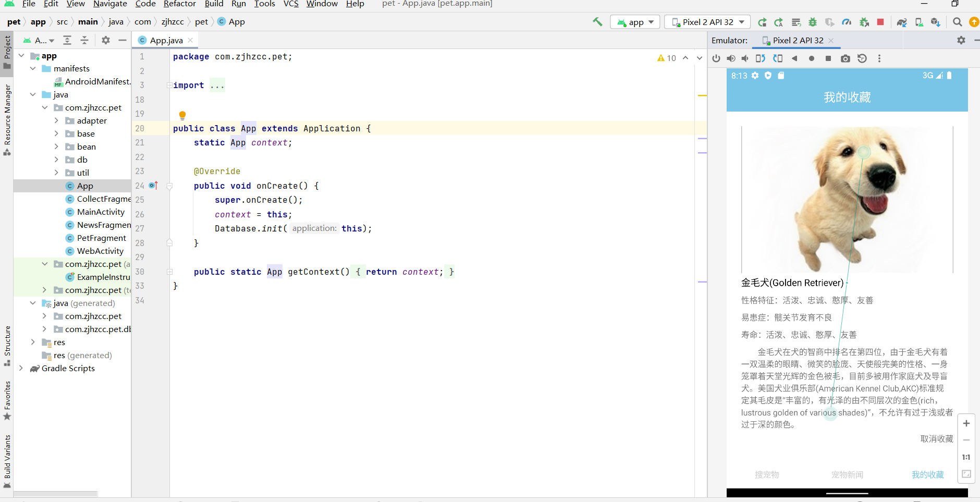
Task: Tap 搜宠物 tab in emulator
Action: (x=767, y=474)
